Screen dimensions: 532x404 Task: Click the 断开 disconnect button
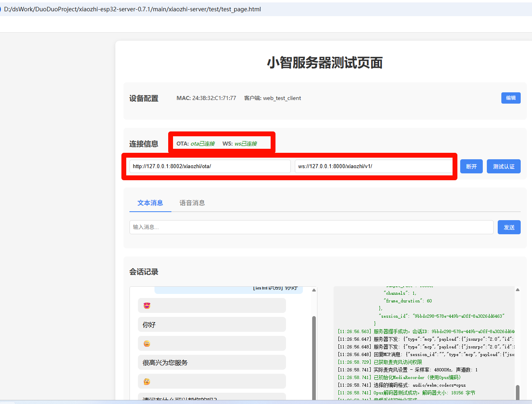471,167
